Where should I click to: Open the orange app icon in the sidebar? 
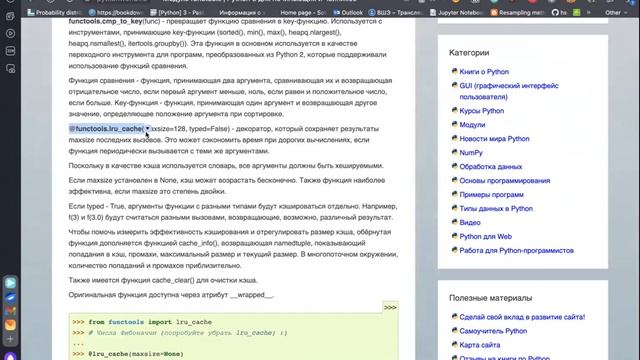point(11,325)
